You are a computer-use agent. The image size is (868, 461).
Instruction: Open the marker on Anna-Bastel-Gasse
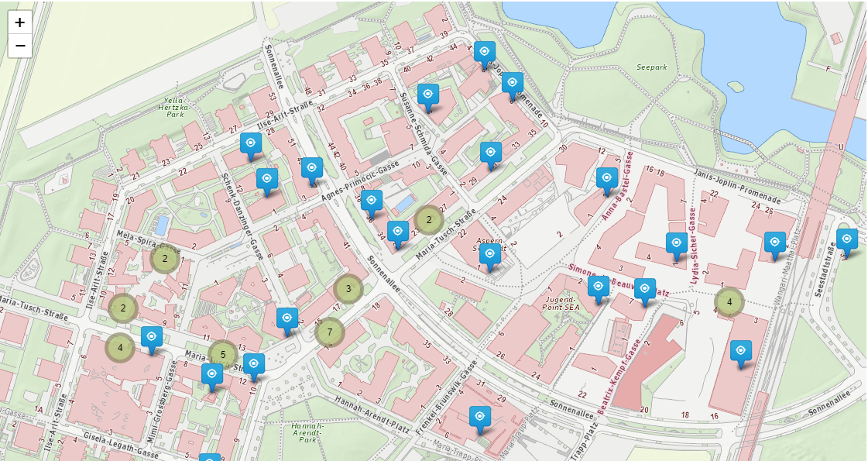[607, 180]
